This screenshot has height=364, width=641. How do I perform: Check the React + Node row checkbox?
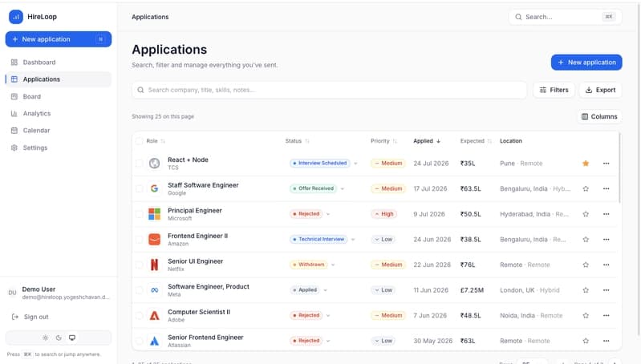point(139,164)
